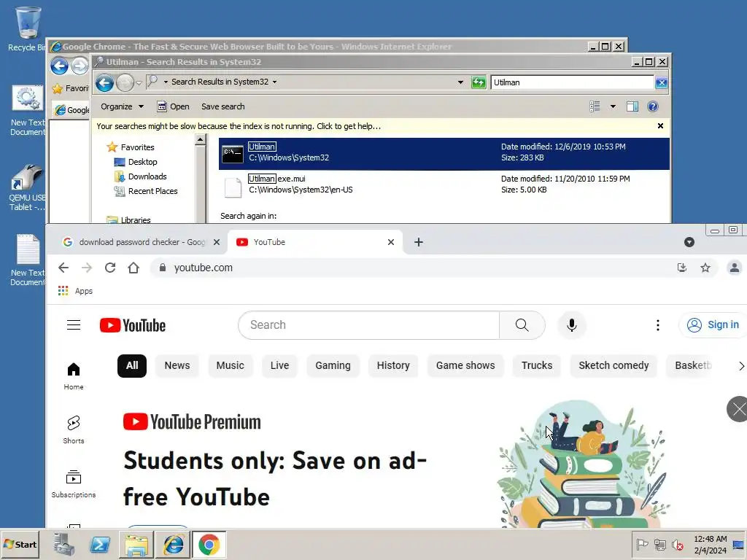Select the News category chip
The height and width of the screenshot is (560, 747).
coord(177,366)
